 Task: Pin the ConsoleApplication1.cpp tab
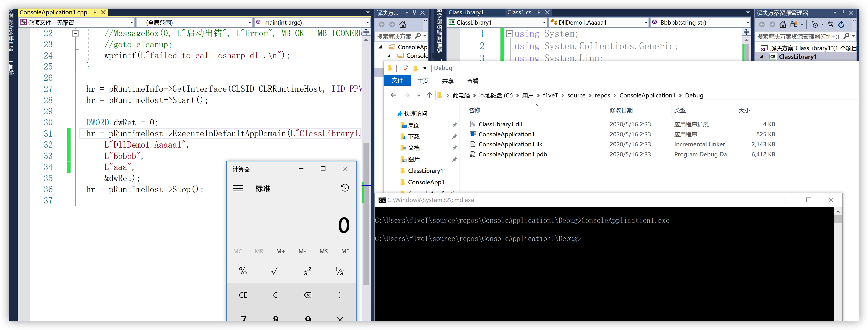(95, 12)
